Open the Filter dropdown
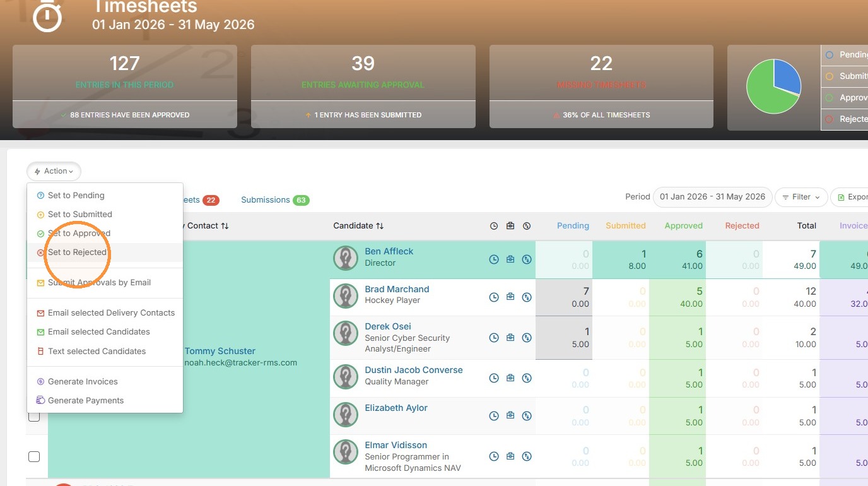Screen dimensions: 868x486 click(801, 197)
